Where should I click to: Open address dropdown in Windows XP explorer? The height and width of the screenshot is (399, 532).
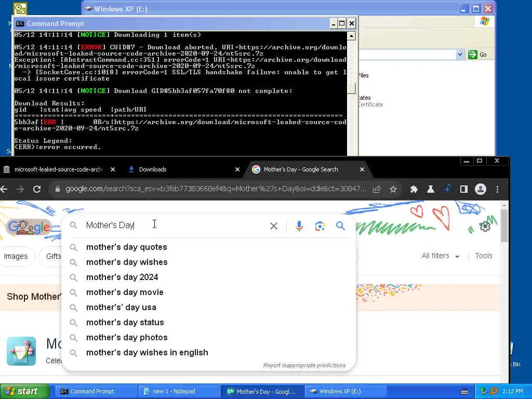click(460, 54)
